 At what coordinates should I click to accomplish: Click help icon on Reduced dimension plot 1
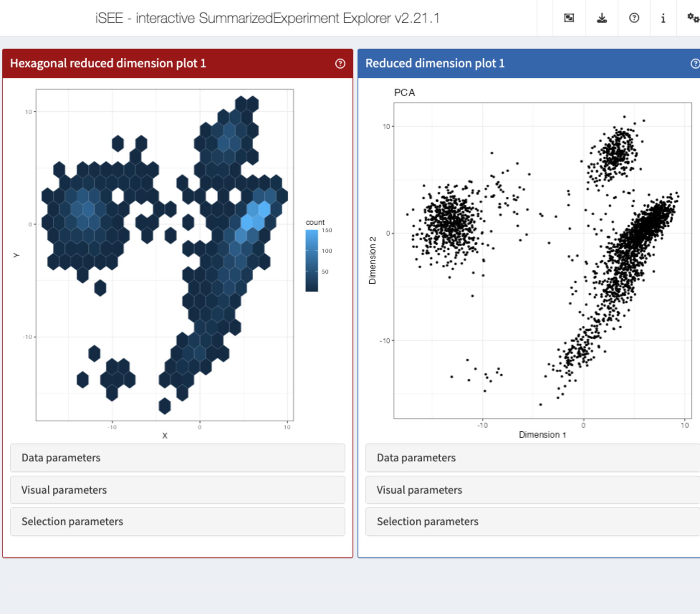coord(695,64)
